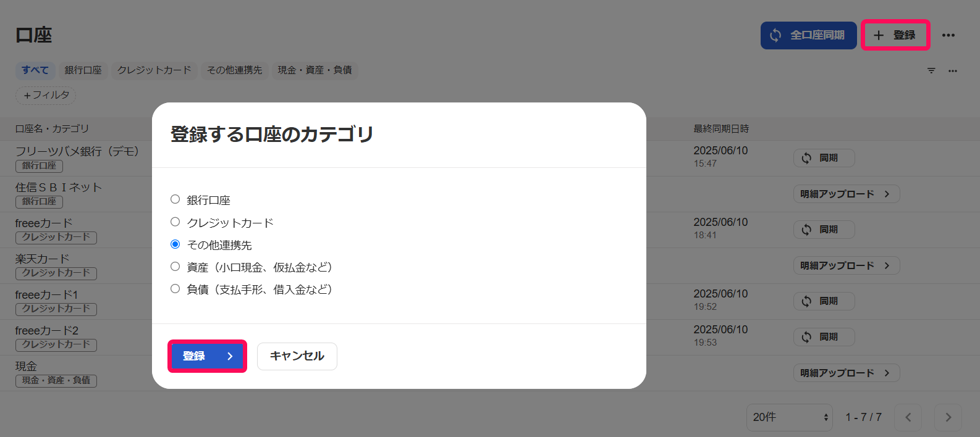980x437 pixels.
Task: Click chevron on 楽天カード 明細アップロード
Action: [887, 265]
